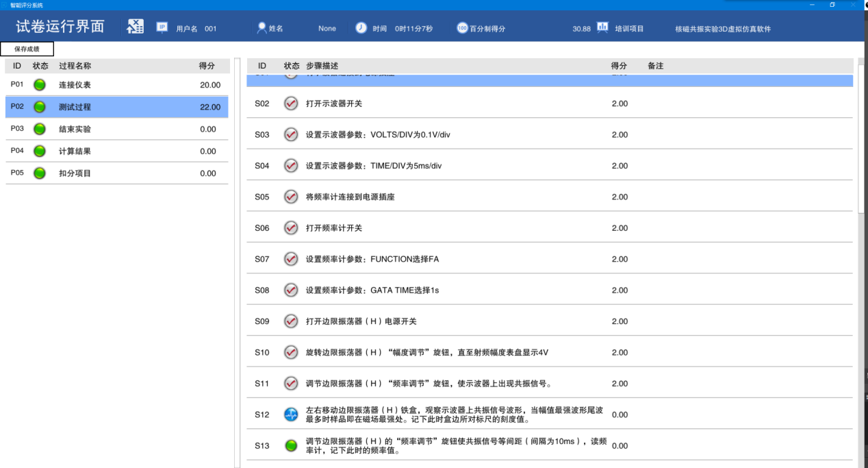Open the P04 计算结果 process
Viewport: 868px width, 468px height.
coord(116,151)
